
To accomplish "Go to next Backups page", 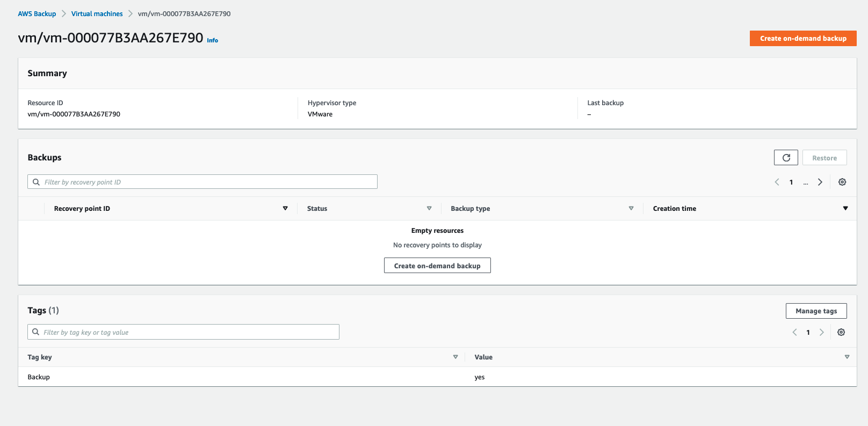I will point(820,182).
